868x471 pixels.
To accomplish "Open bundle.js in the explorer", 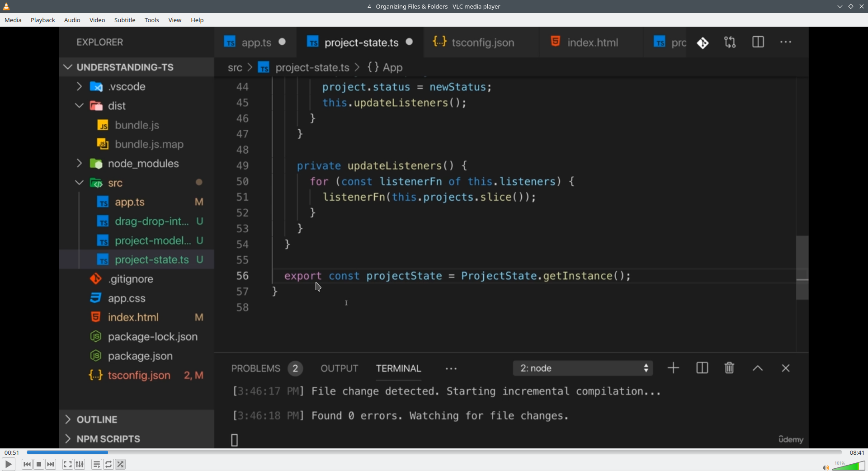I will click(x=137, y=125).
